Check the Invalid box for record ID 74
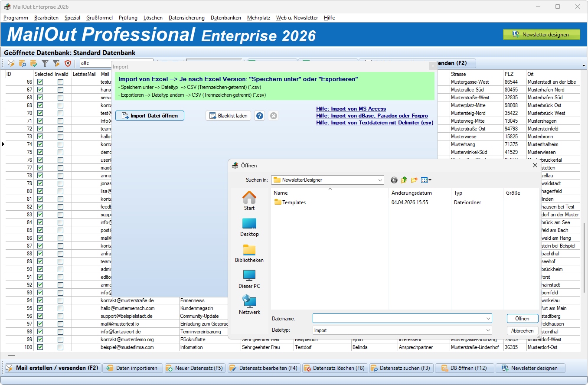Image resolution: width=588 pixels, height=385 pixels. [60, 144]
